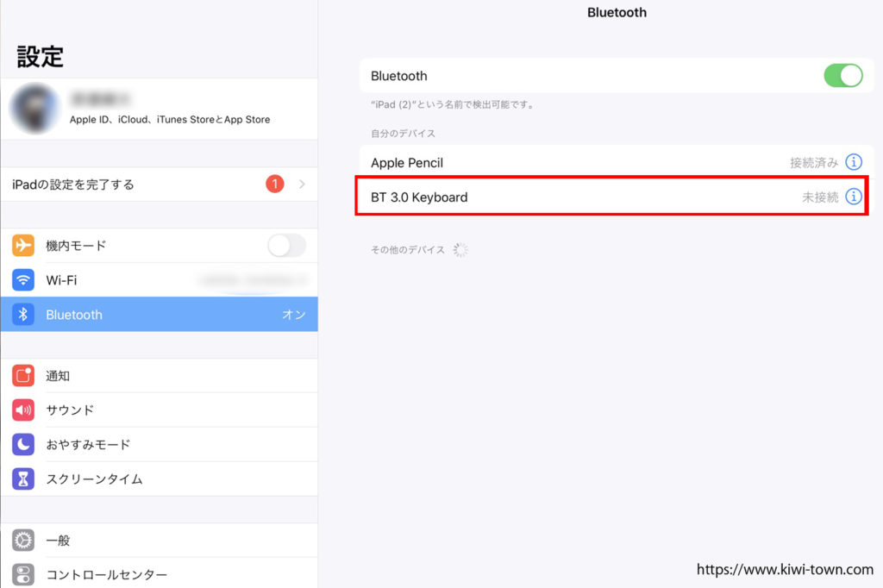Tap the コントロールセンター toggles icon
This screenshot has width=883, height=588.
23,574
